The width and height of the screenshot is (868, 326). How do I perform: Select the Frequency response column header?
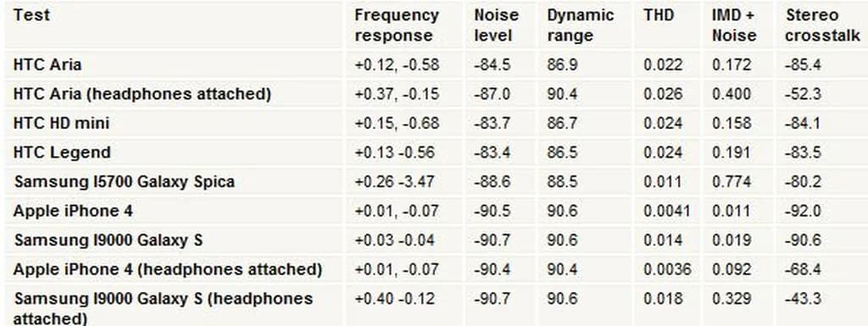tap(397, 25)
